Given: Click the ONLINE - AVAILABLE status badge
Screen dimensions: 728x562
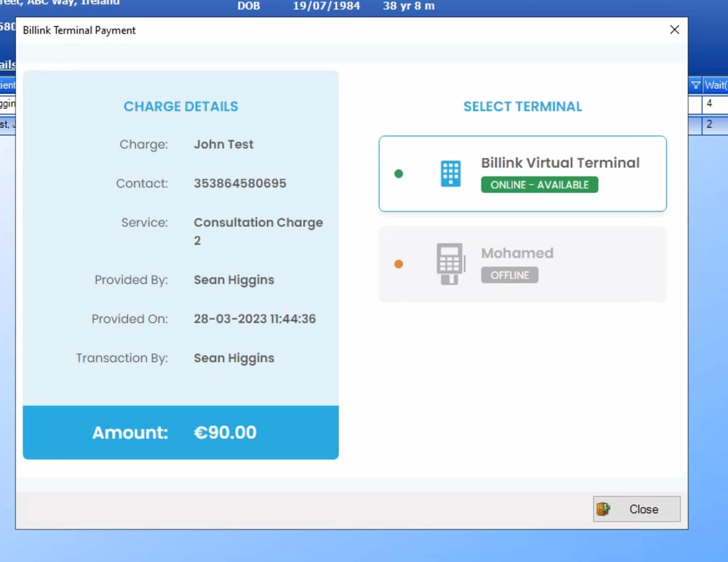Looking at the screenshot, I should click(x=539, y=185).
